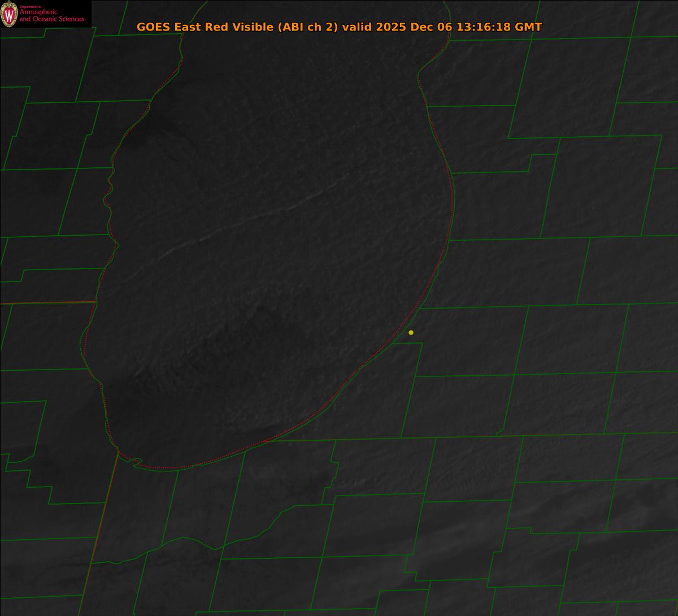Click the center of the lake

(271, 237)
